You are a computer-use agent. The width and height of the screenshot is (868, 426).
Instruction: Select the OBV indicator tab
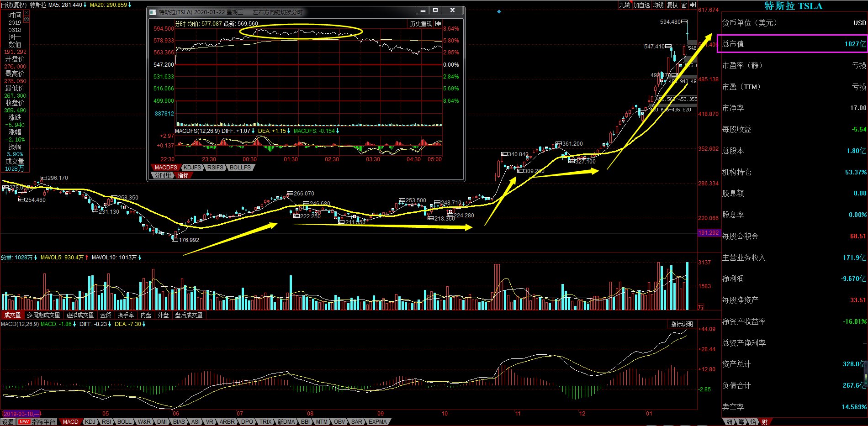point(339,422)
